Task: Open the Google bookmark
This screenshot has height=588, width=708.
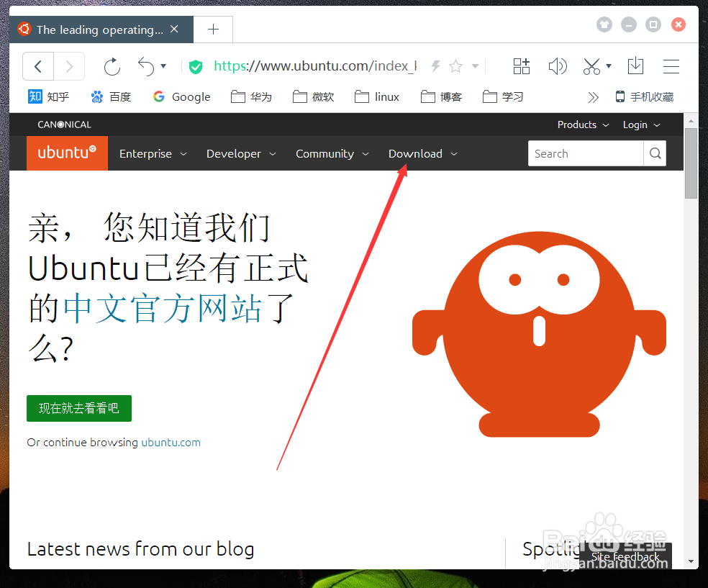Action: click(181, 96)
